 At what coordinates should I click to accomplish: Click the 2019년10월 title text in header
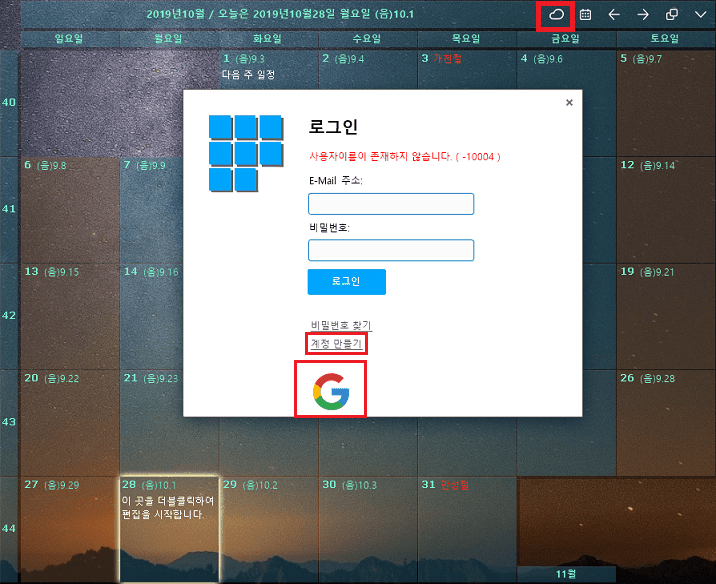pos(176,14)
